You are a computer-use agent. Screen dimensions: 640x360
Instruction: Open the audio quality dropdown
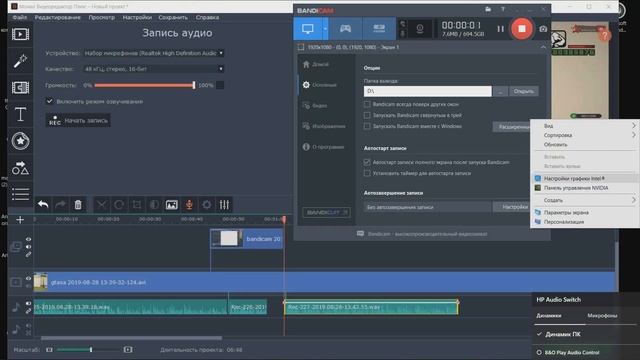point(153,69)
